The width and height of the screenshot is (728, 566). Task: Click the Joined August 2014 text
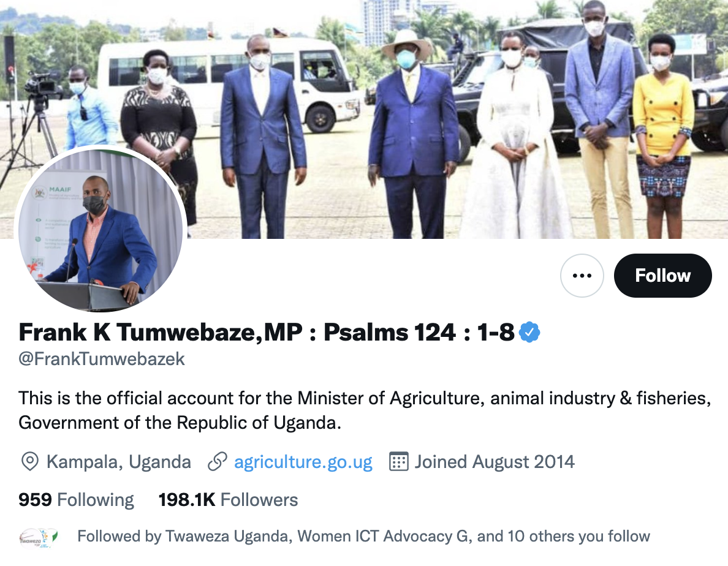tap(495, 462)
